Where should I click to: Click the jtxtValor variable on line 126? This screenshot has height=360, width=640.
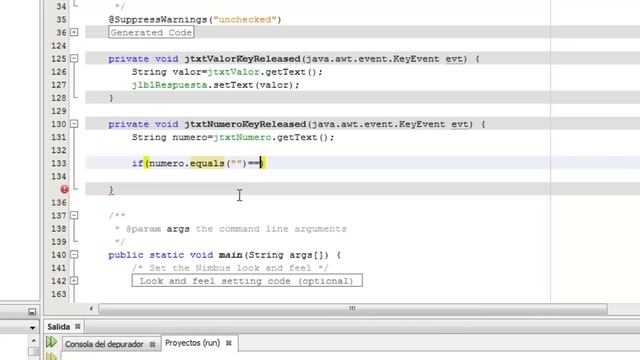[233, 72]
